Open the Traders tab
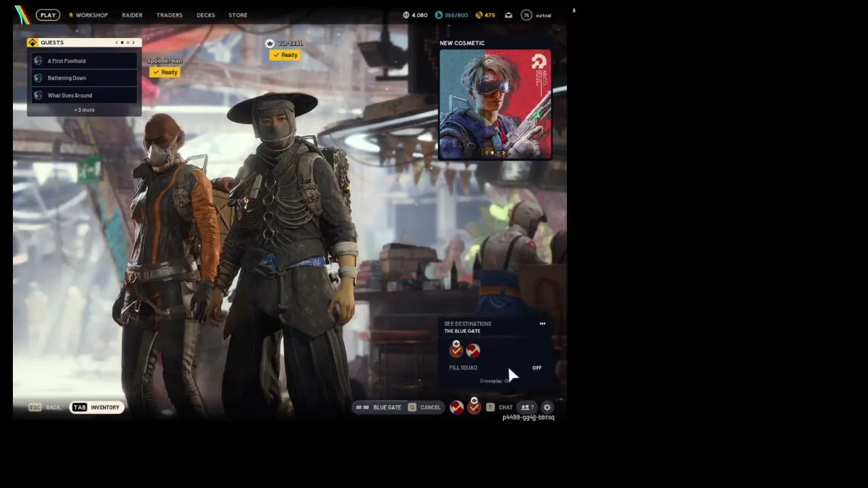This screenshot has height=488, width=868. coord(170,15)
